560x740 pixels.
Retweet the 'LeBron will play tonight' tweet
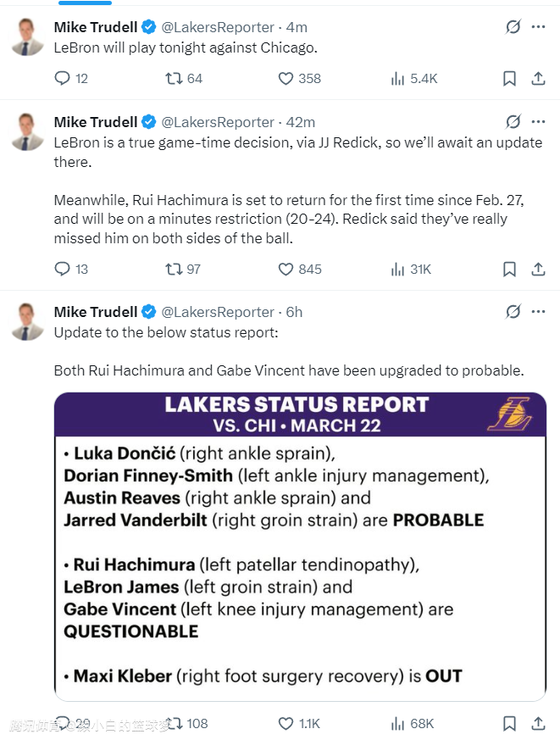click(x=174, y=78)
